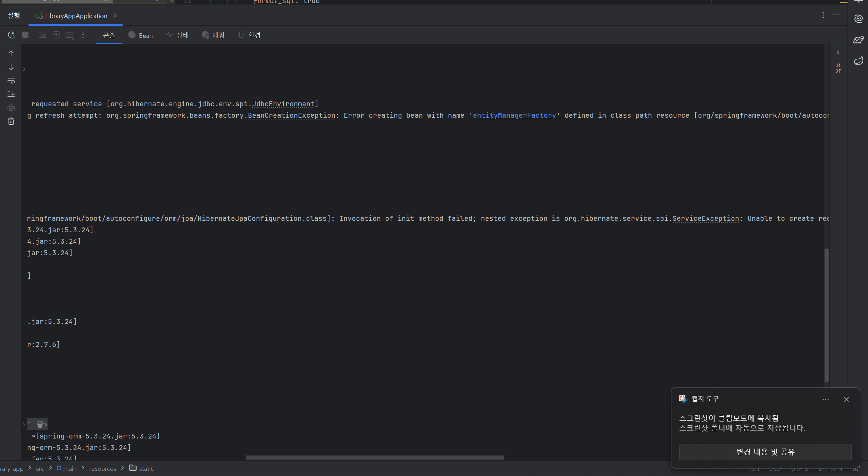This screenshot has height=476, width=868.
Task: Click 변경 내용 및 공유 button
Action: tap(766, 452)
